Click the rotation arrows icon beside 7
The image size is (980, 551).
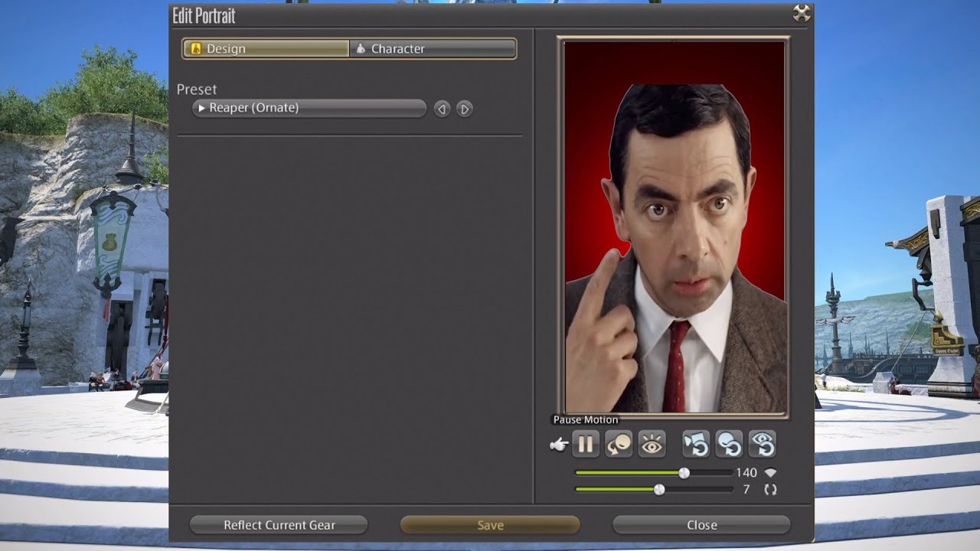coord(770,489)
